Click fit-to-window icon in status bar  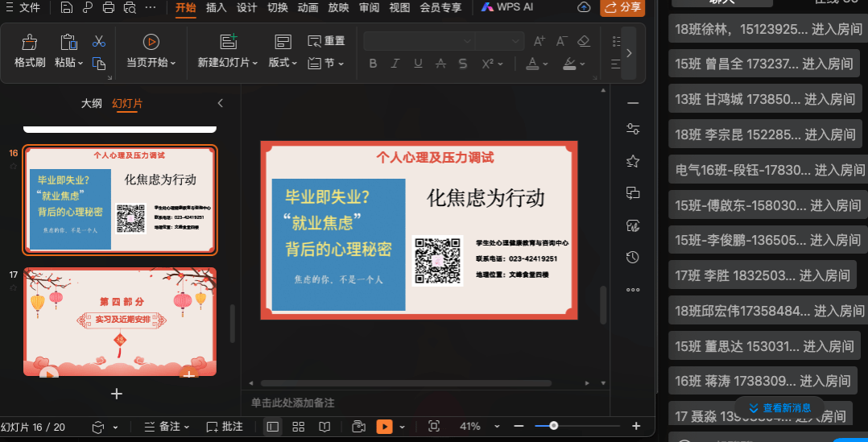(x=434, y=426)
